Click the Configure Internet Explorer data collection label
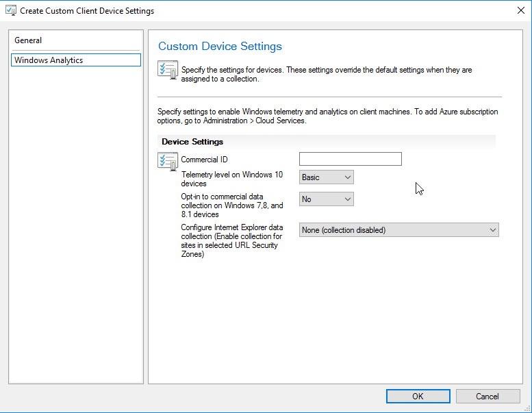The width and height of the screenshot is (532, 413). [x=231, y=240]
